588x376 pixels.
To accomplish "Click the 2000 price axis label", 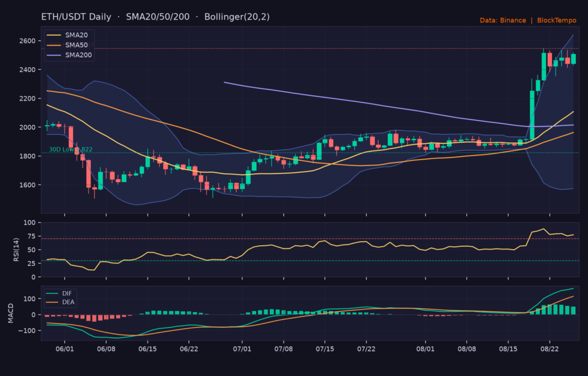I will pos(28,127).
